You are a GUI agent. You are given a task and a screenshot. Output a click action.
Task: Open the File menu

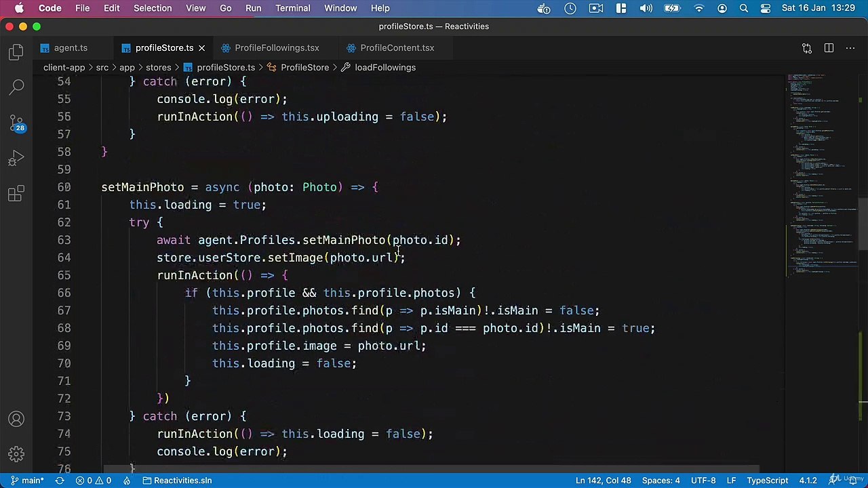[82, 8]
